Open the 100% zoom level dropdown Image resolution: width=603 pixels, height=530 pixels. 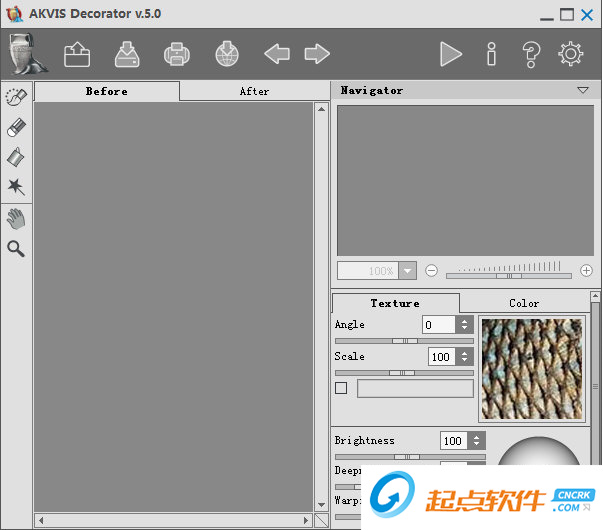pyautogui.click(x=407, y=271)
